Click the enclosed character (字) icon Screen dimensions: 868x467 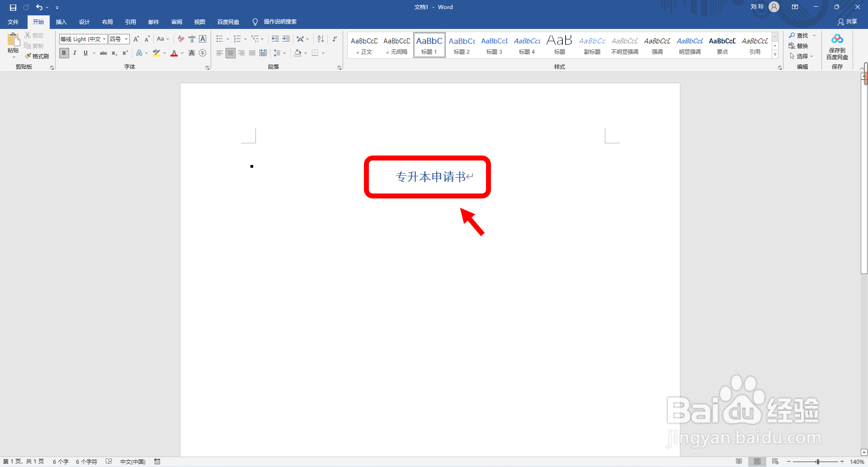(203, 53)
